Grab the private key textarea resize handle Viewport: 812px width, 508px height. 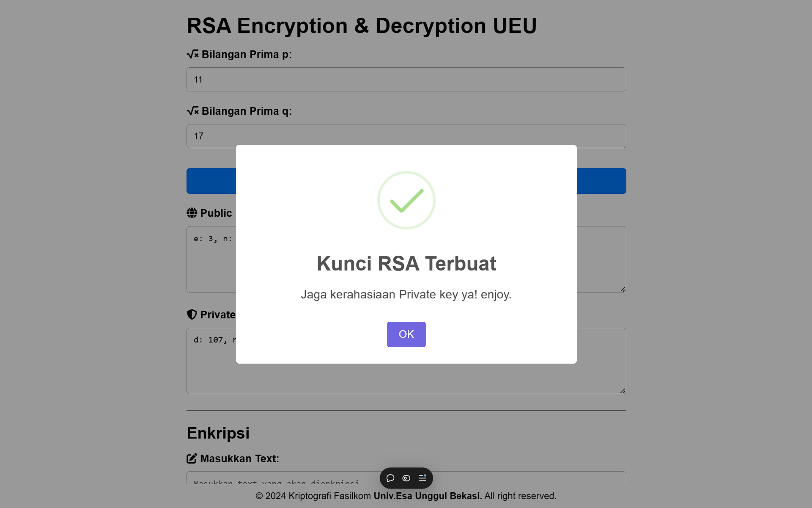(x=623, y=391)
